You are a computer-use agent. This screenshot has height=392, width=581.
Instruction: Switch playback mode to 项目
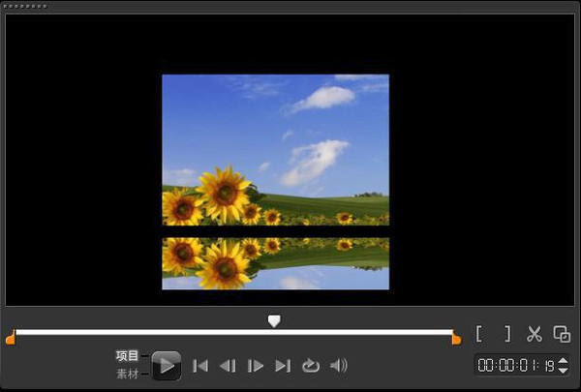(127, 356)
